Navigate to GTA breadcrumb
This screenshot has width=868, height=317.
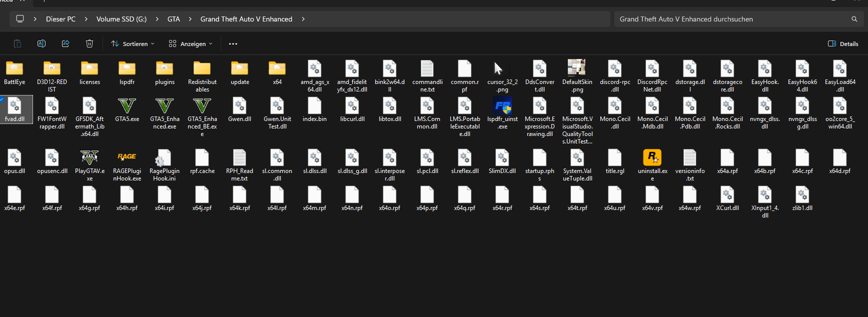click(x=174, y=19)
